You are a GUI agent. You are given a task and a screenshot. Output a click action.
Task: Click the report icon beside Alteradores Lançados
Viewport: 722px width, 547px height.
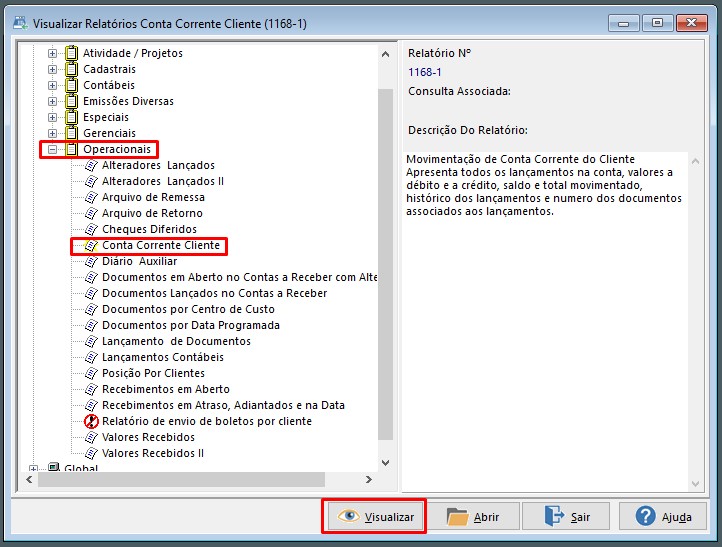coord(92,165)
